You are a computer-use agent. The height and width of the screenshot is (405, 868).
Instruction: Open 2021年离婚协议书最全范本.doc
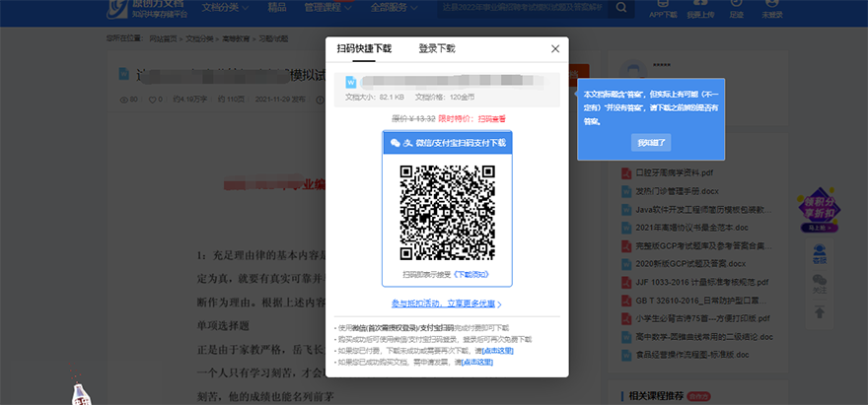691,228
